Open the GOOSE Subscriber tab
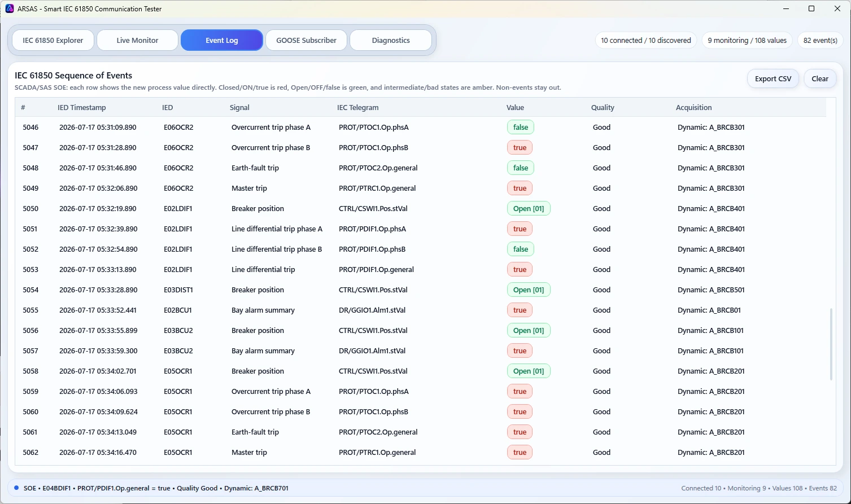Viewport: 851px width, 504px height. click(306, 40)
